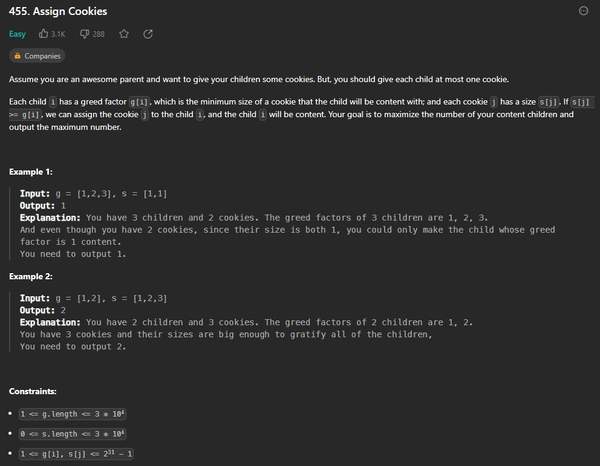Open the circular more-options icon

coord(584,11)
